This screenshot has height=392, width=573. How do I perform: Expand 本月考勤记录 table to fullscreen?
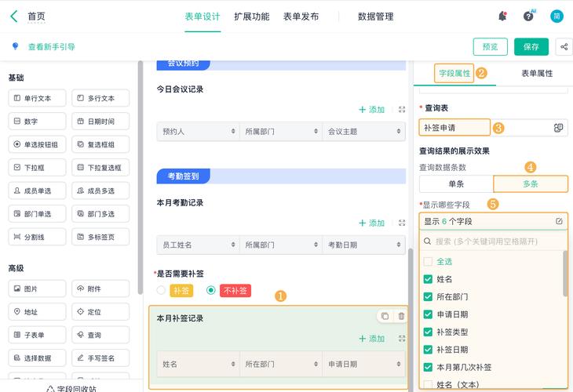pyautogui.click(x=402, y=223)
